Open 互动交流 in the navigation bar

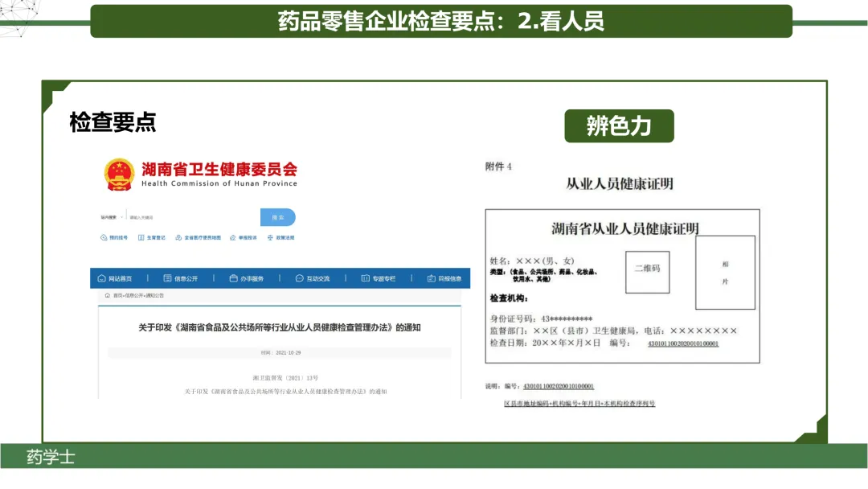[x=312, y=278]
